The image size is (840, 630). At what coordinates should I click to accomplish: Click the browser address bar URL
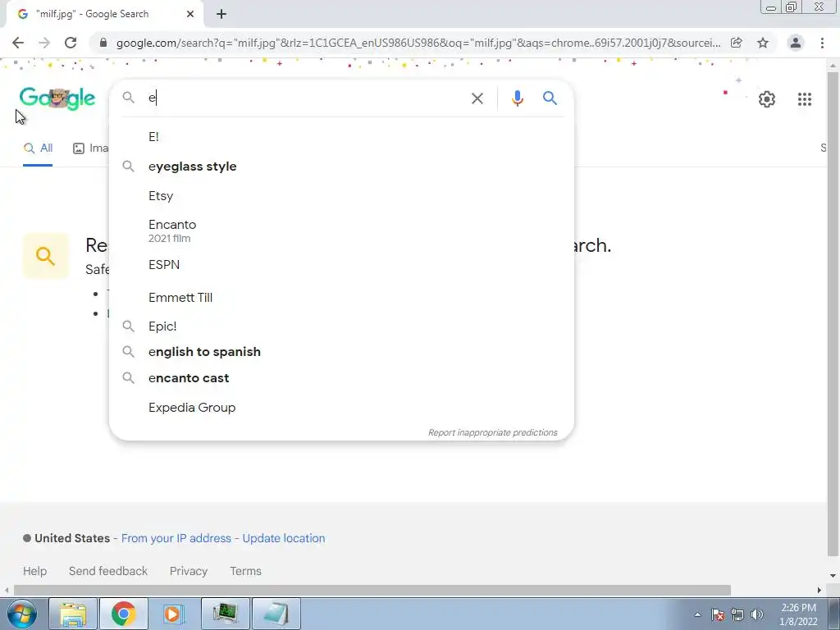[418, 43]
